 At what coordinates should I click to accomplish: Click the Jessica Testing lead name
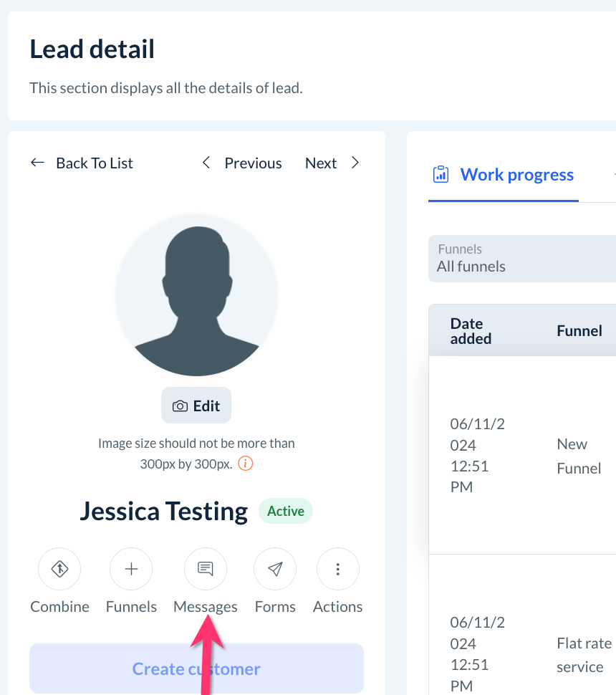164,512
